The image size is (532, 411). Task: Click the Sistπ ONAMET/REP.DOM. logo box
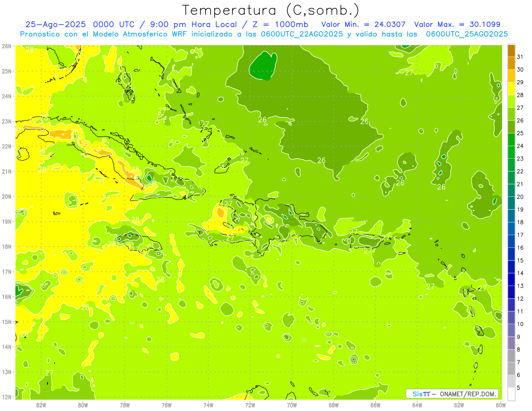(x=452, y=394)
